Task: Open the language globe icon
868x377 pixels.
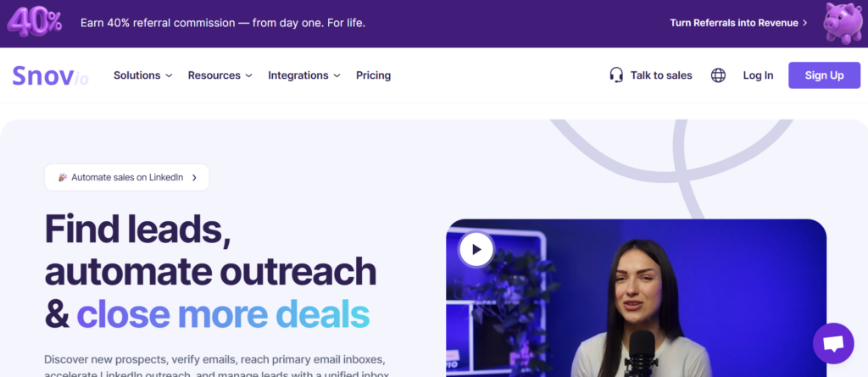Action: (718, 75)
